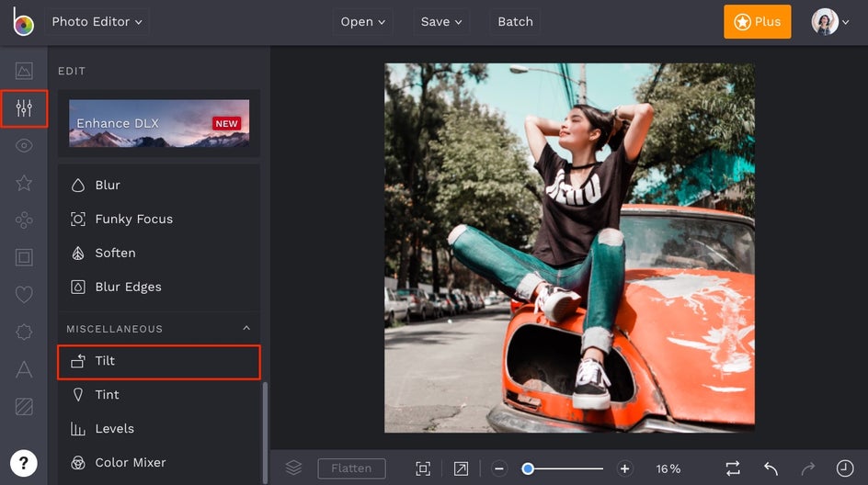
Task: Open the Effects star icon
Action: coord(24,183)
